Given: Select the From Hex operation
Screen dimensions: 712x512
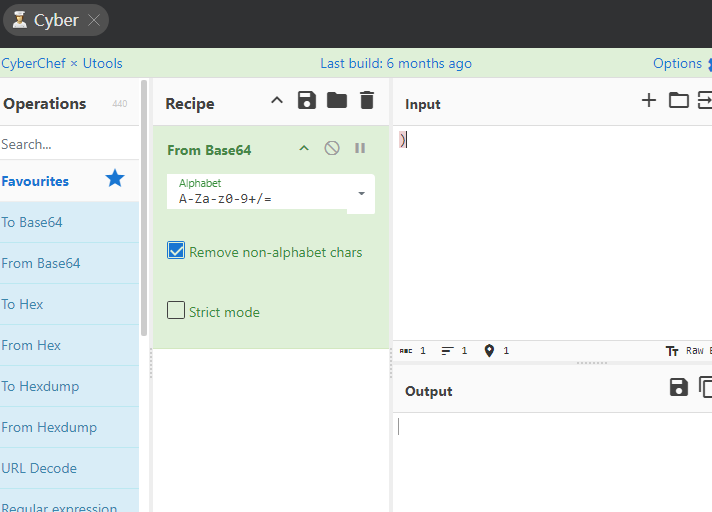Looking at the screenshot, I should coord(69,345).
